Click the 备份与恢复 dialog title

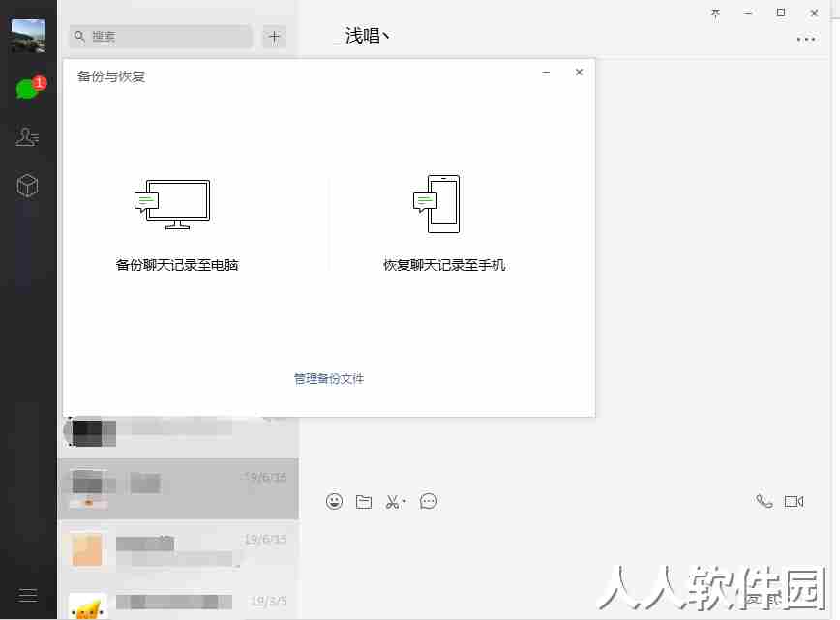pos(111,76)
